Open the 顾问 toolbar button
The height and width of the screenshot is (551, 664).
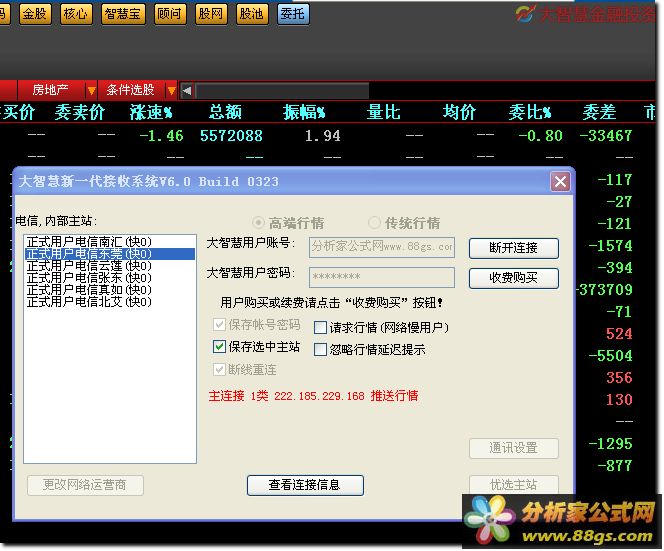pos(170,14)
